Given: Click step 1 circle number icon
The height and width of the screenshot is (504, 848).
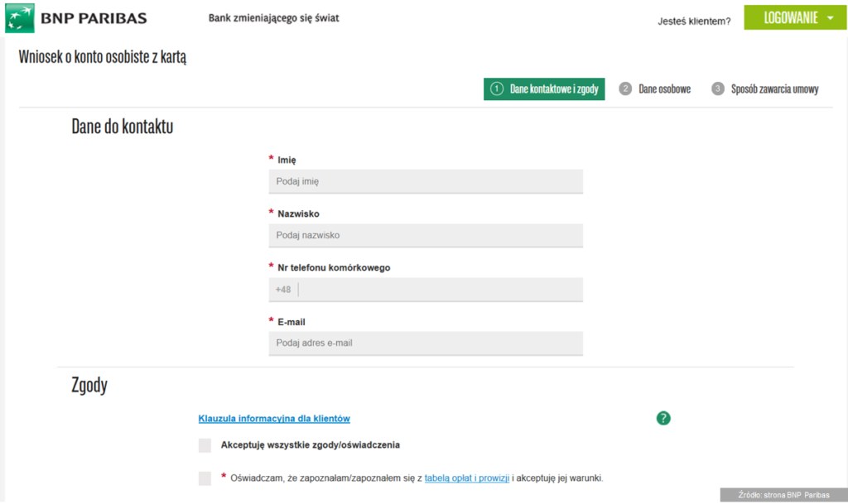Looking at the screenshot, I should coord(497,89).
